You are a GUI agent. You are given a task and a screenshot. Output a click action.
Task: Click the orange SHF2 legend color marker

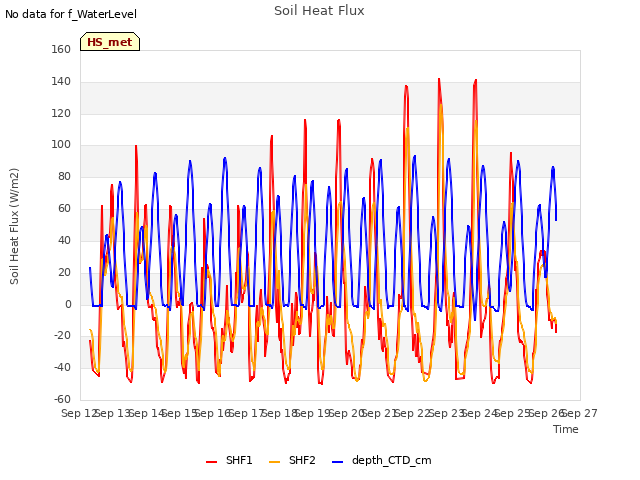(x=275, y=462)
